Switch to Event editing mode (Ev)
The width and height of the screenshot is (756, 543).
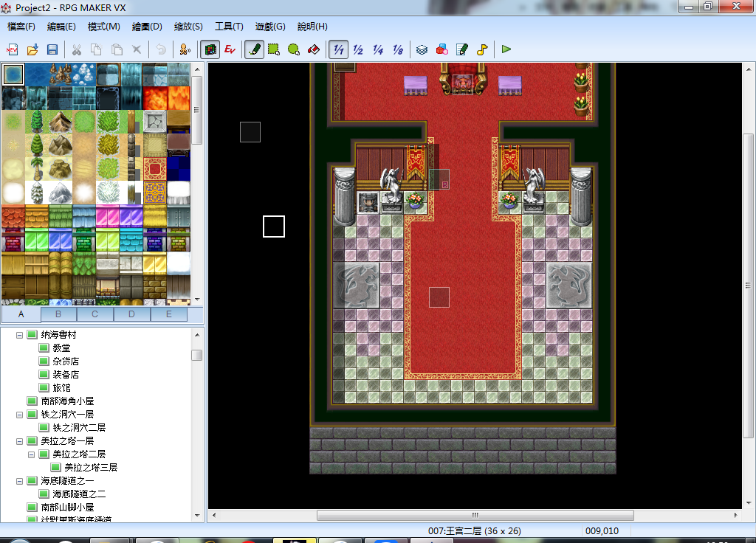tap(230, 49)
